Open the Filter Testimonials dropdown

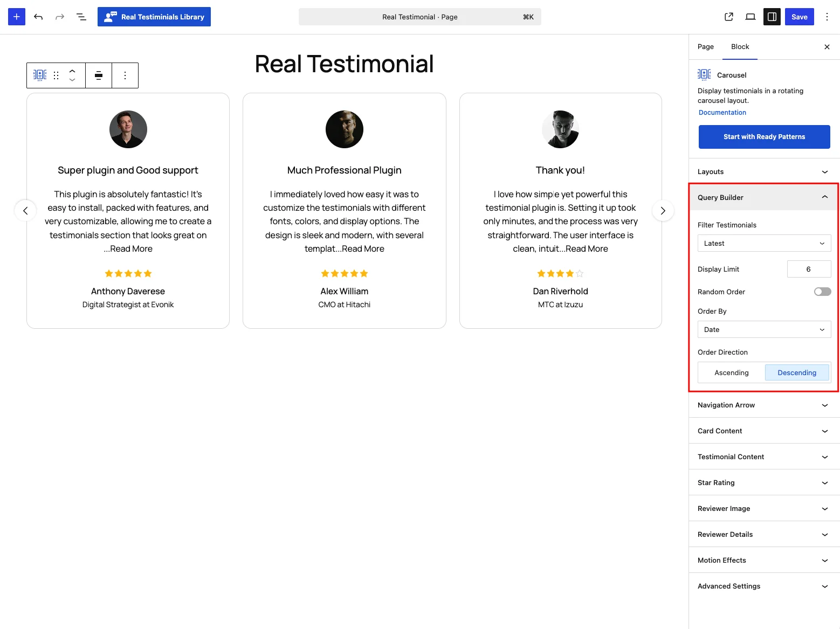765,243
